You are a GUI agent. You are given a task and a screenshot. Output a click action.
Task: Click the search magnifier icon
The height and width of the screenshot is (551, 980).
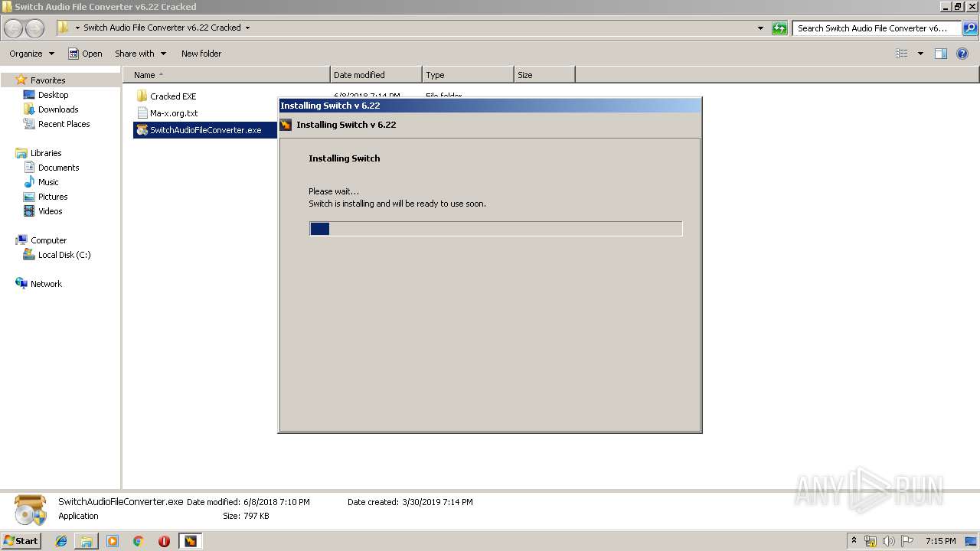click(969, 28)
